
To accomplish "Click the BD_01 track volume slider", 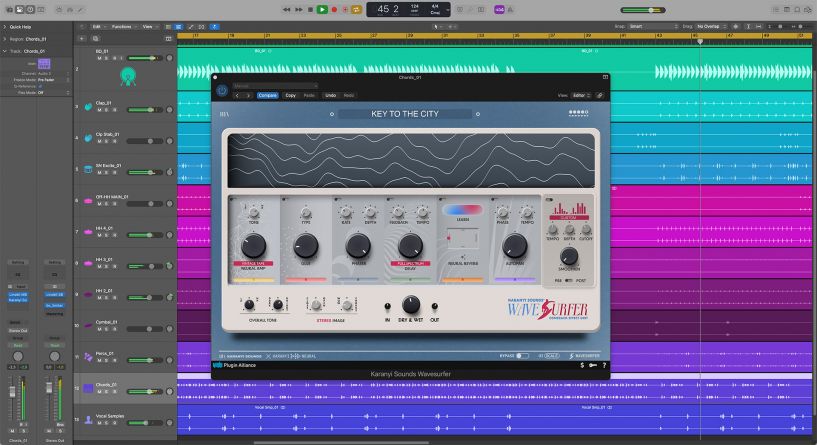I will coord(143,58).
